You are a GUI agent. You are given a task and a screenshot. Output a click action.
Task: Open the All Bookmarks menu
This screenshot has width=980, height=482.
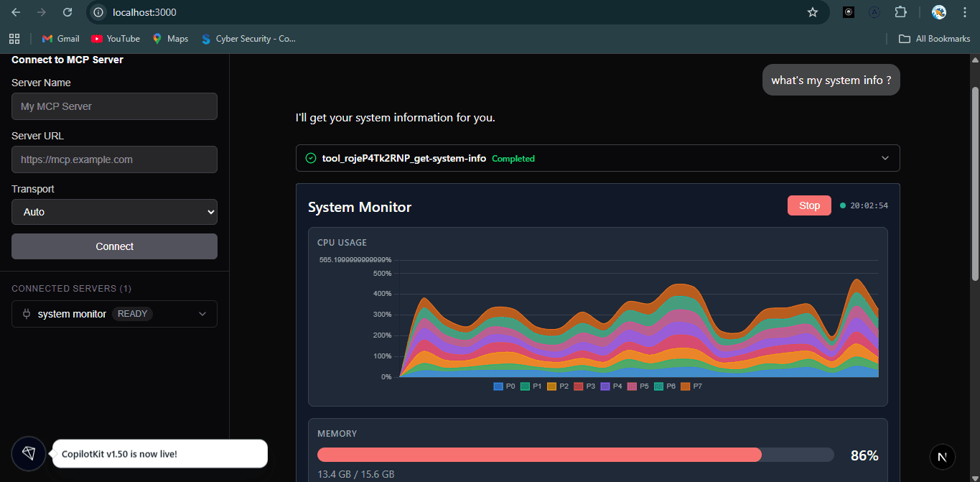[x=934, y=38]
